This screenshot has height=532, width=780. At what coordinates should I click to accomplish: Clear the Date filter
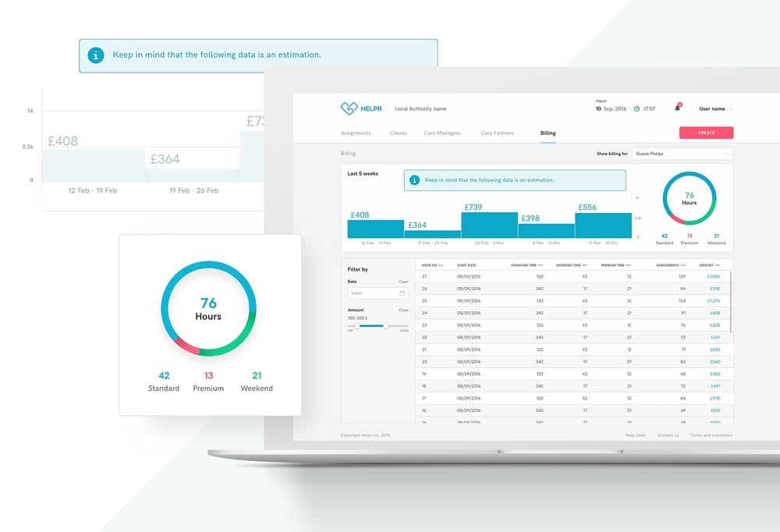pyautogui.click(x=403, y=282)
